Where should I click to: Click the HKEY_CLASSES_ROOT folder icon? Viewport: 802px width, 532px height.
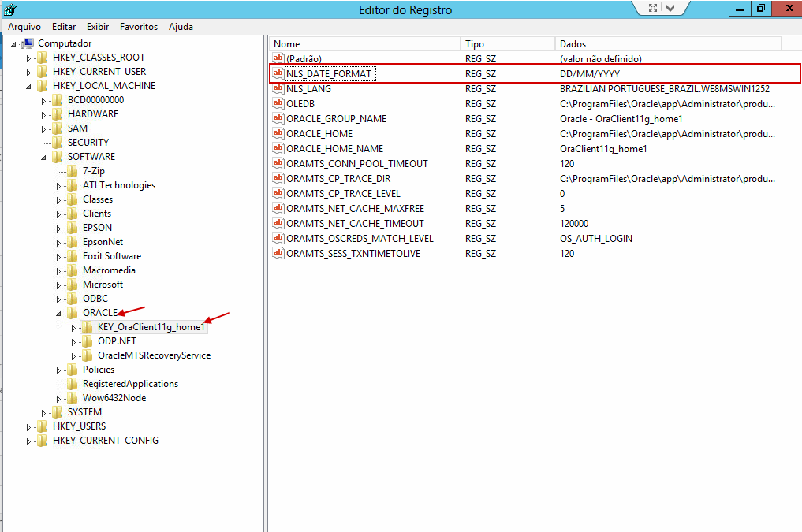[43, 58]
